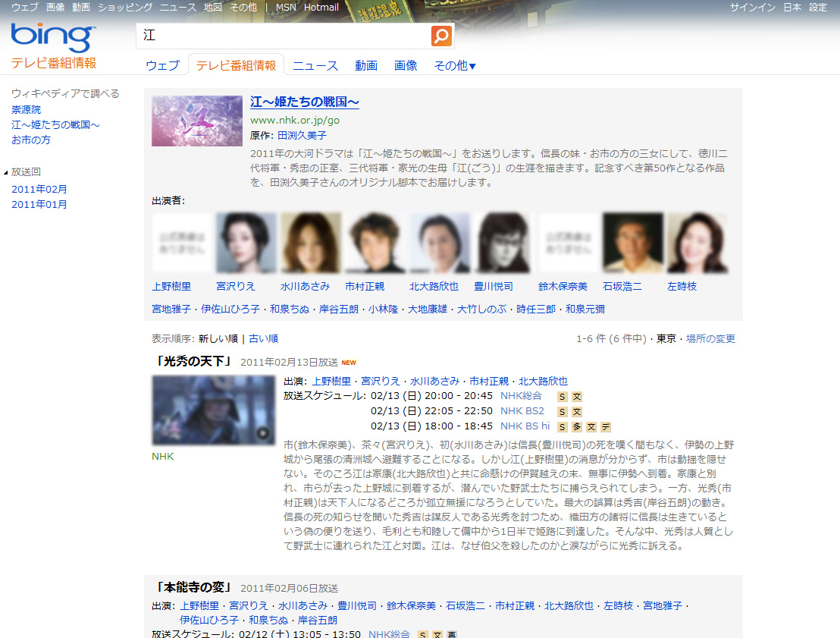Click the Bing logo
This screenshot has height=638, width=840.
(53, 36)
